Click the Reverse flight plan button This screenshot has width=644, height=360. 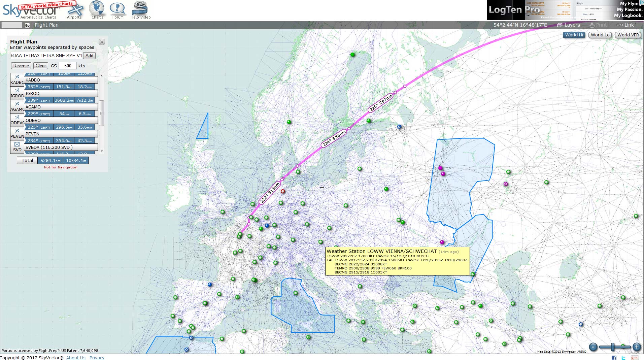click(x=21, y=66)
